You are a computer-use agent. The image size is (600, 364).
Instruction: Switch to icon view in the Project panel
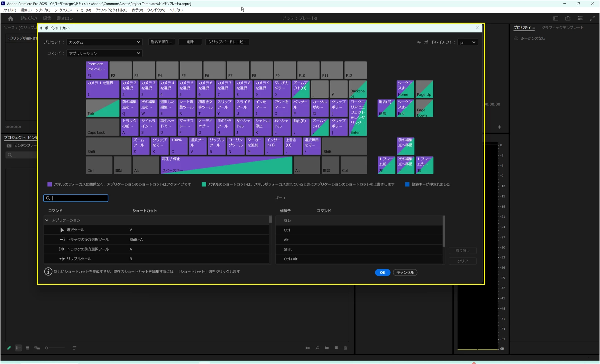click(x=28, y=348)
